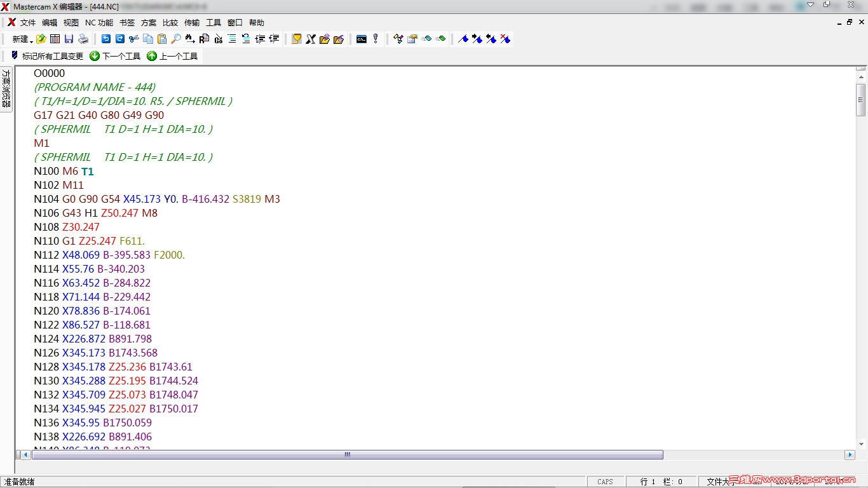Image resolution: width=868 pixels, height=488 pixels.
Task: Open the 书签 menu
Action: 127,23
